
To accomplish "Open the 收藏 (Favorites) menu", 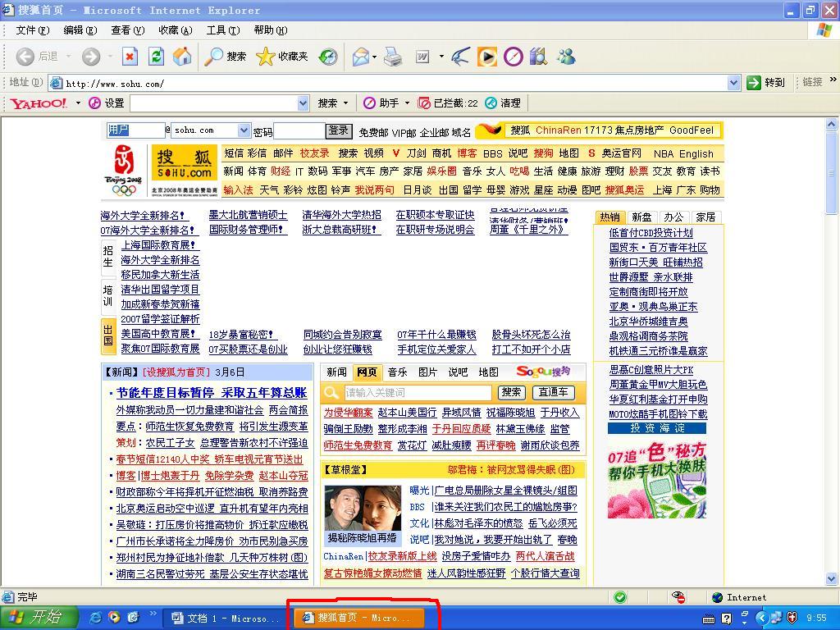I will 175,30.
